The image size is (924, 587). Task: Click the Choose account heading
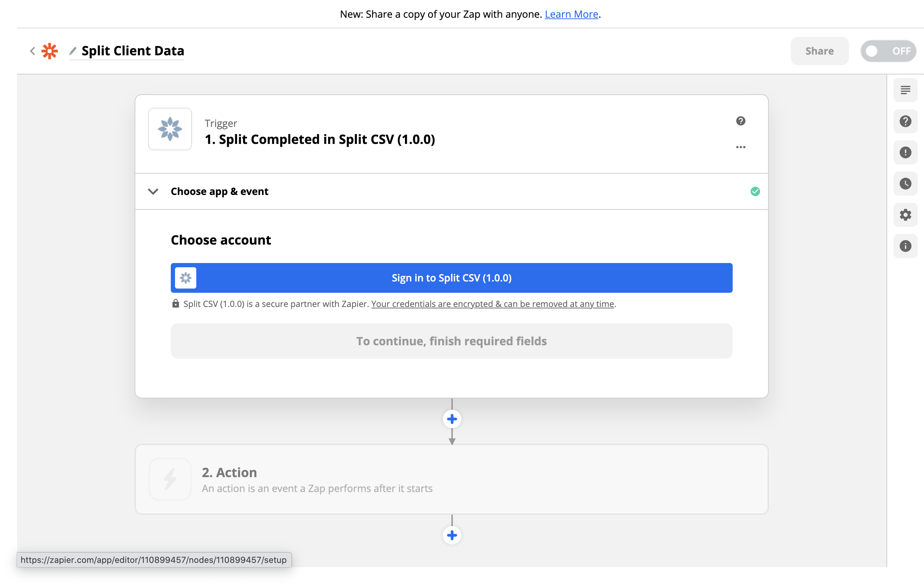tap(221, 240)
